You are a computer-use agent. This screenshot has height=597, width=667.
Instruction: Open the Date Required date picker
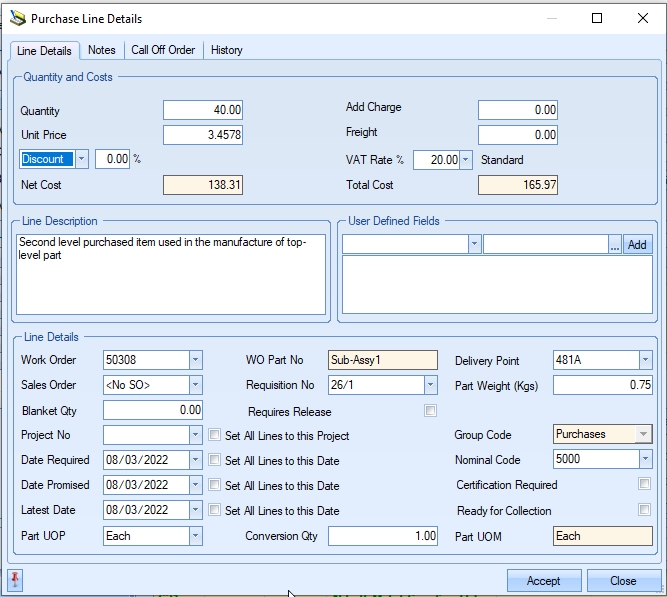tap(196, 460)
